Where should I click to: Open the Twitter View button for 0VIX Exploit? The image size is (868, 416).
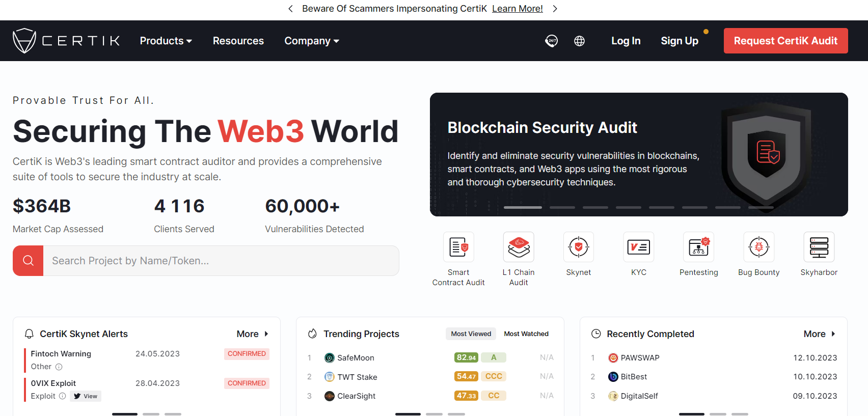tap(86, 396)
